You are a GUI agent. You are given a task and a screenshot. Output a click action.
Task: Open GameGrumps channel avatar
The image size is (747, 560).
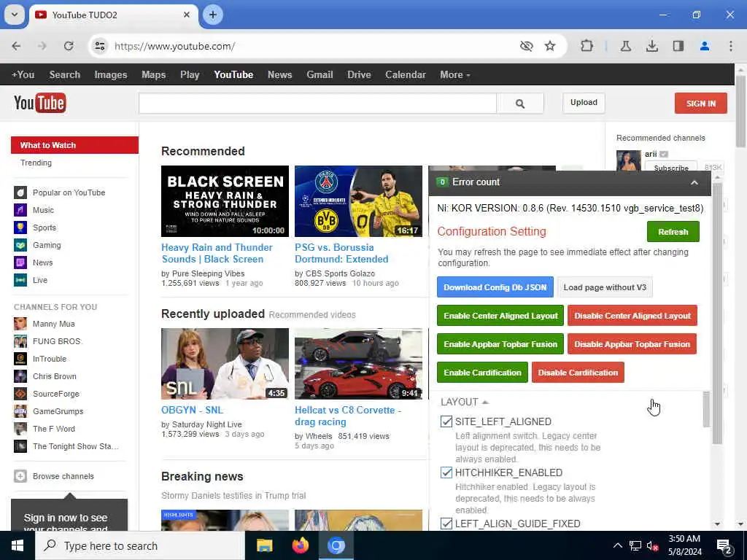click(20, 411)
